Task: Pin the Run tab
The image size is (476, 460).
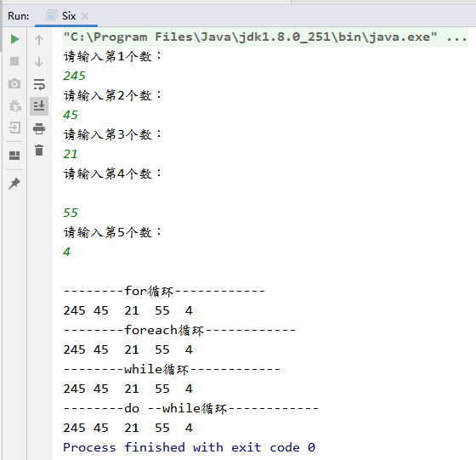Action: tap(14, 184)
